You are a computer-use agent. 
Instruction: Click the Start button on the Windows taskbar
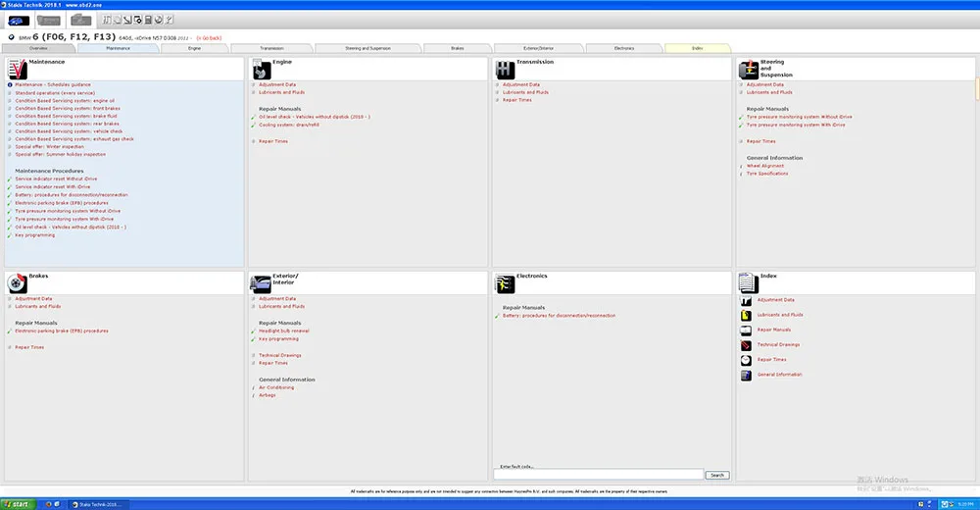(18, 504)
